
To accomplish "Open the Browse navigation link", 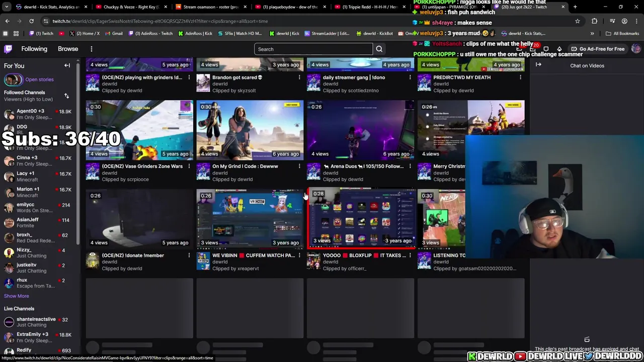I will (x=68, y=49).
